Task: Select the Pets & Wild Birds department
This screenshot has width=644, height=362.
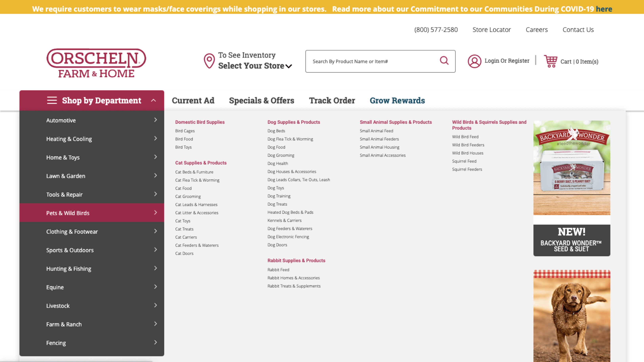Action: tap(68, 213)
